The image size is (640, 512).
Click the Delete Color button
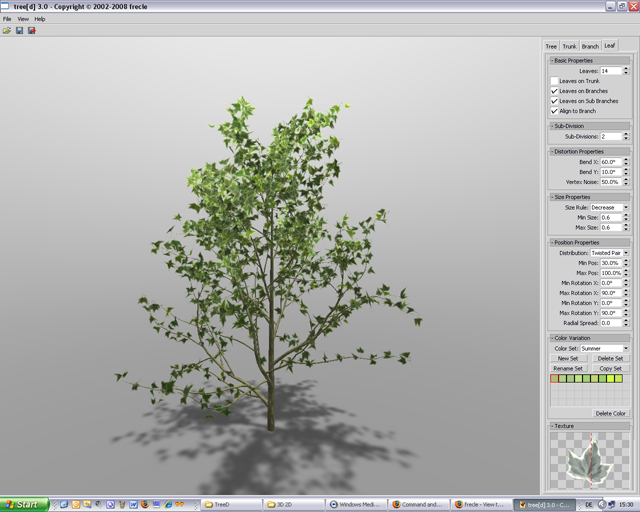point(610,413)
